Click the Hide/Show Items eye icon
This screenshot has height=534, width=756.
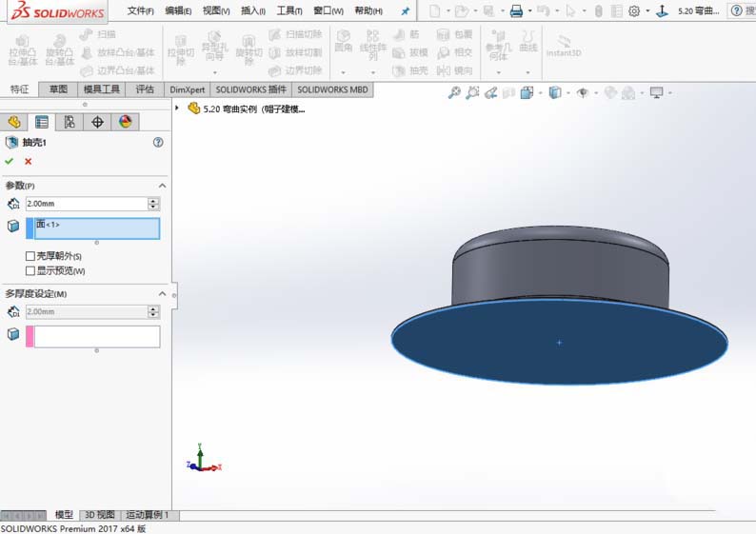[583, 92]
